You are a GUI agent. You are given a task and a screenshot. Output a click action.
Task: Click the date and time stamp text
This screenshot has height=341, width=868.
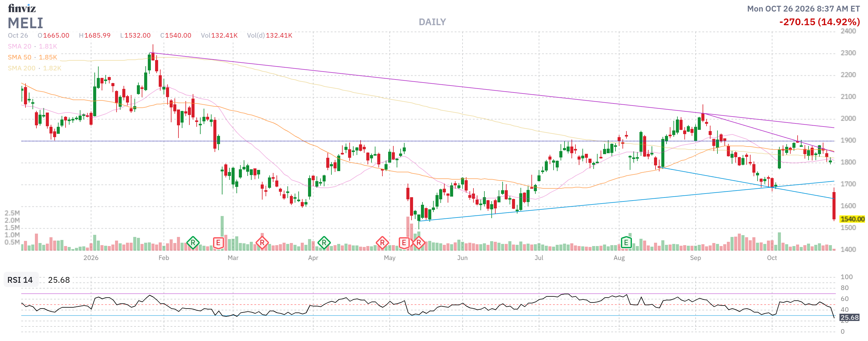[803, 9]
